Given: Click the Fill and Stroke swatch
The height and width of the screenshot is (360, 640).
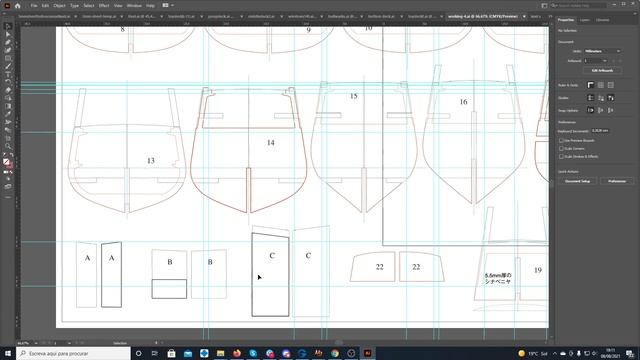Looking at the screenshot, I should pyautogui.click(x=7, y=163).
